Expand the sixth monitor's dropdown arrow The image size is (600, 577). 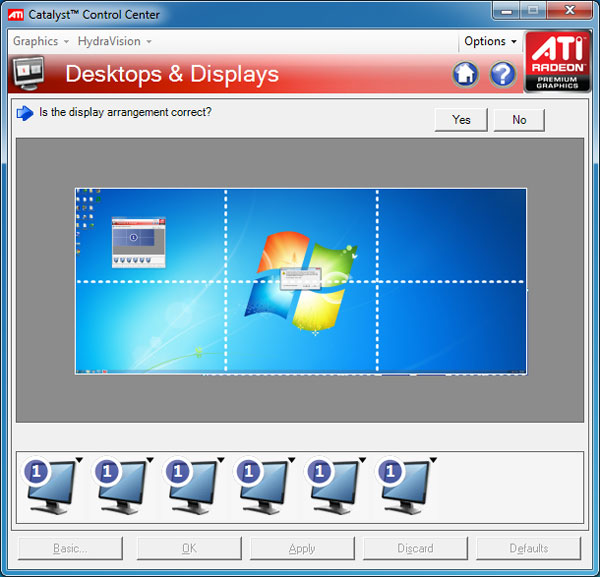433,460
